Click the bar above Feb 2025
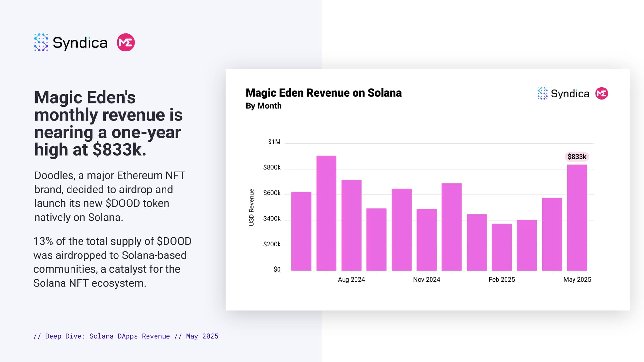644x362 pixels. coord(502,247)
